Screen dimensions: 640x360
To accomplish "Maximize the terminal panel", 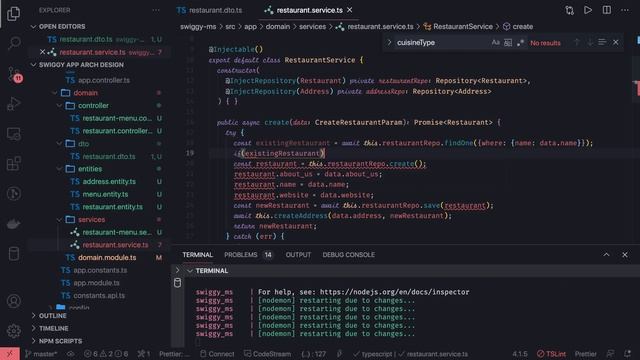I will point(607,255).
